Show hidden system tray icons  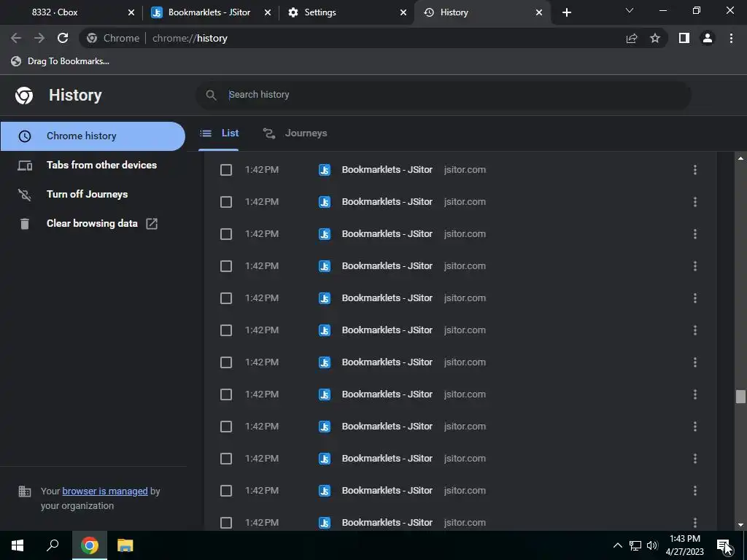click(617, 545)
